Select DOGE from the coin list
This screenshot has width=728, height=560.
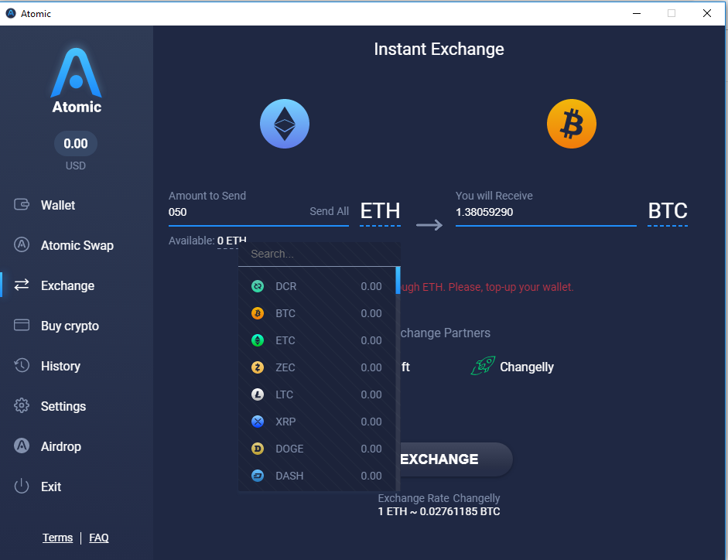tap(316, 449)
